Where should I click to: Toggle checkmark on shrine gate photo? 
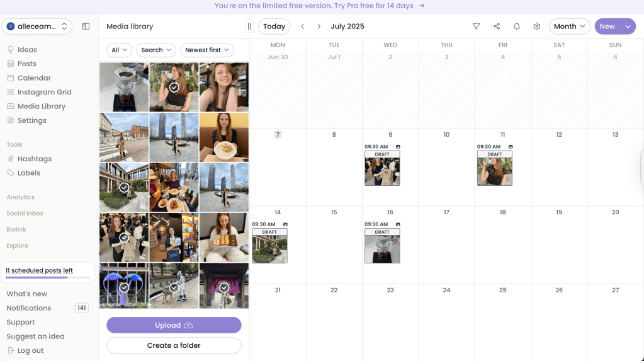[224, 288]
